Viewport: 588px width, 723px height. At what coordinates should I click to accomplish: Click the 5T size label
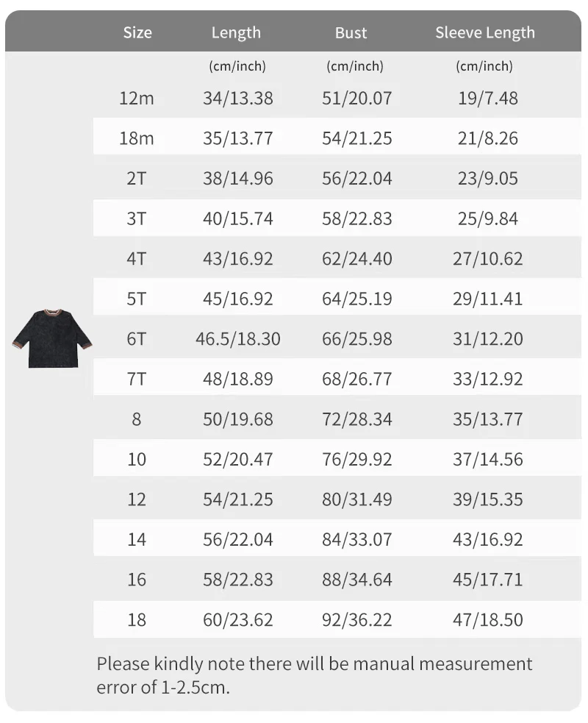pyautogui.click(x=137, y=299)
